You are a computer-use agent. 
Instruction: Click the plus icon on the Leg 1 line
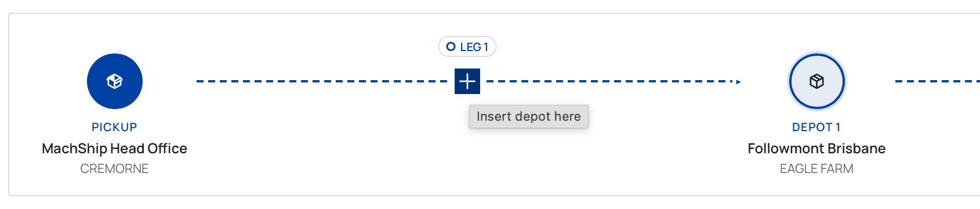click(x=467, y=81)
